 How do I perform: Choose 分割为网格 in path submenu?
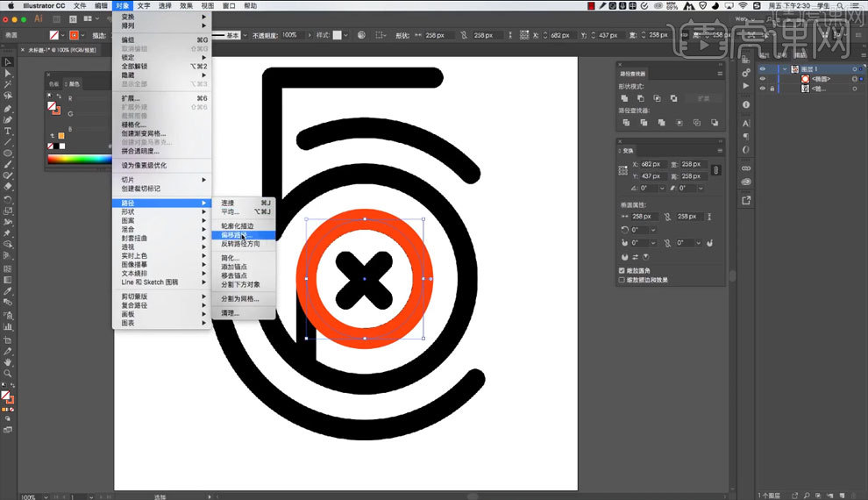point(244,299)
